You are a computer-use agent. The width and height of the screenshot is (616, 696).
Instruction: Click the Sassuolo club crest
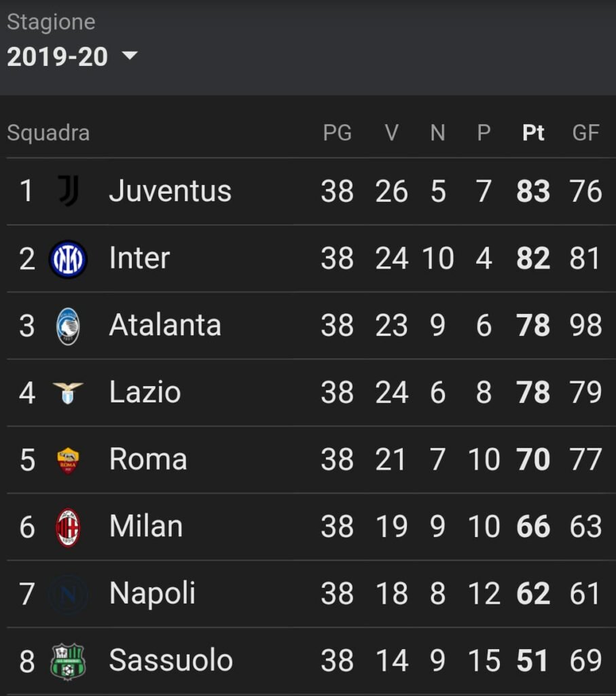point(68,661)
